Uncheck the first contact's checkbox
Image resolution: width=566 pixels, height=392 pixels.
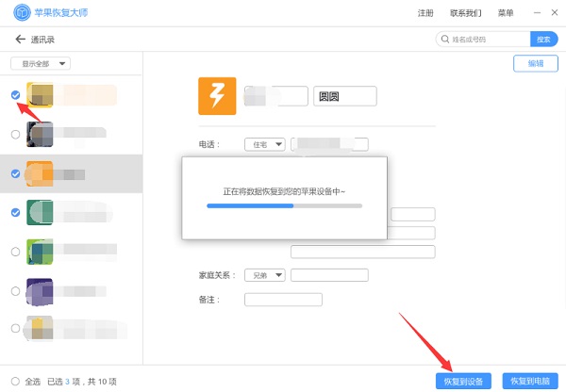(x=15, y=95)
